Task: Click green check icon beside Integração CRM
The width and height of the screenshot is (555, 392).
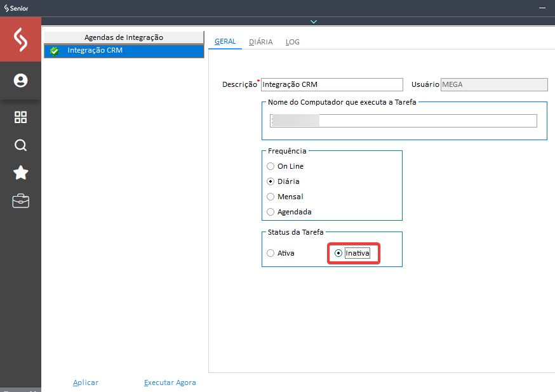Action: click(55, 51)
